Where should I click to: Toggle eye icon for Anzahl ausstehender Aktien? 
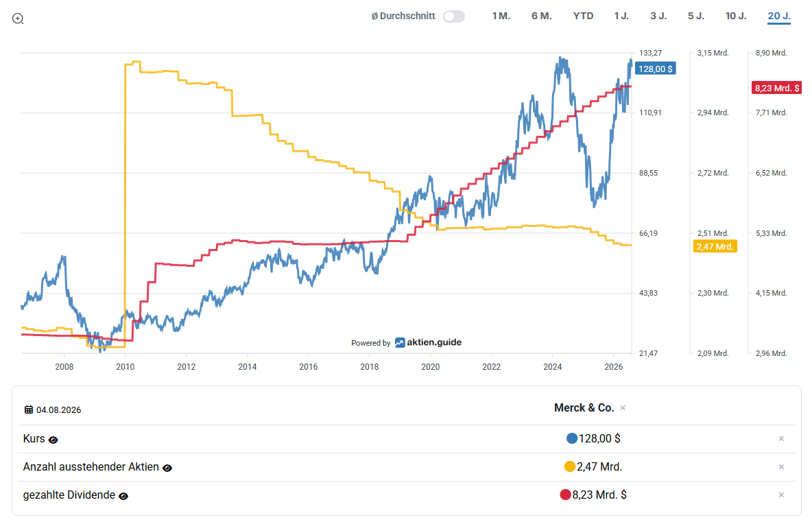tap(167, 468)
